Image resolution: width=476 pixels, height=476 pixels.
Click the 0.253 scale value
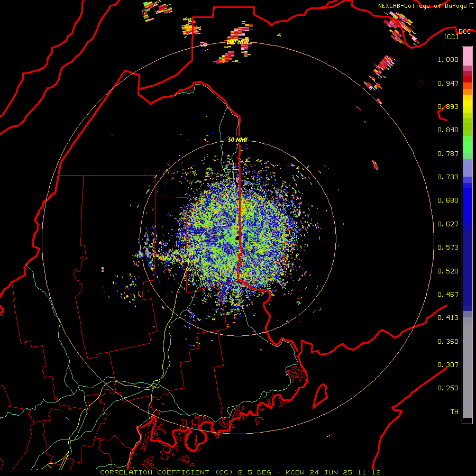[x=448, y=388]
